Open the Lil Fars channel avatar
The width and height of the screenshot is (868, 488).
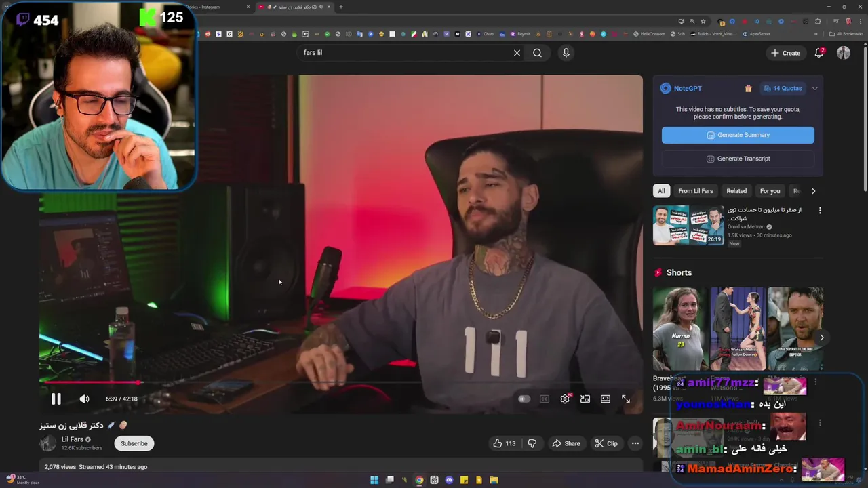click(x=48, y=443)
